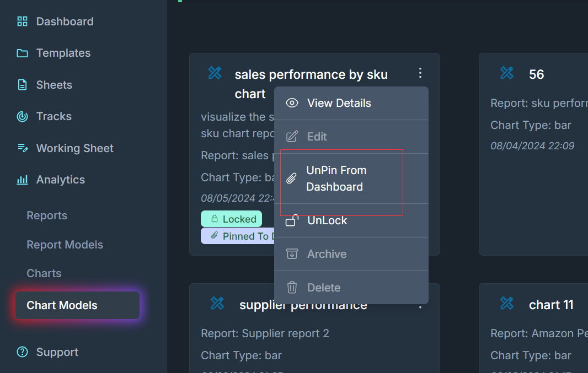Click the paperclip icon beside UnPin
The height and width of the screenshot is (373, 588).
(291, 179)
